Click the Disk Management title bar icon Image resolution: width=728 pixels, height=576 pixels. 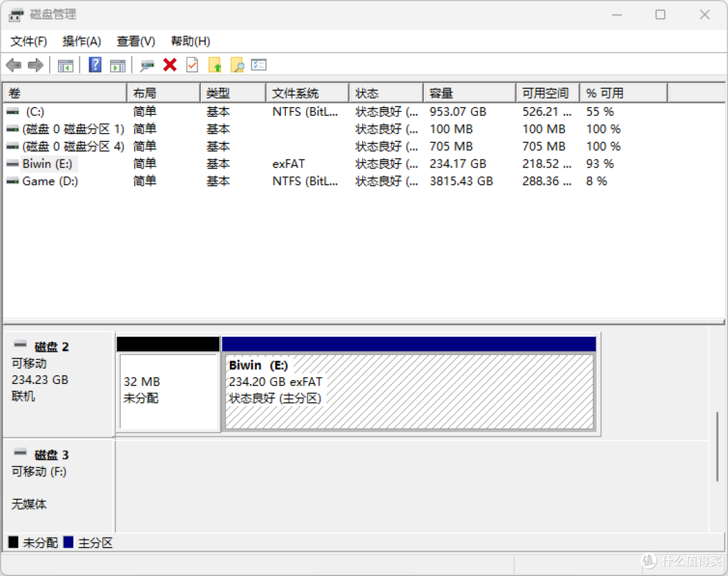(16, 15)
